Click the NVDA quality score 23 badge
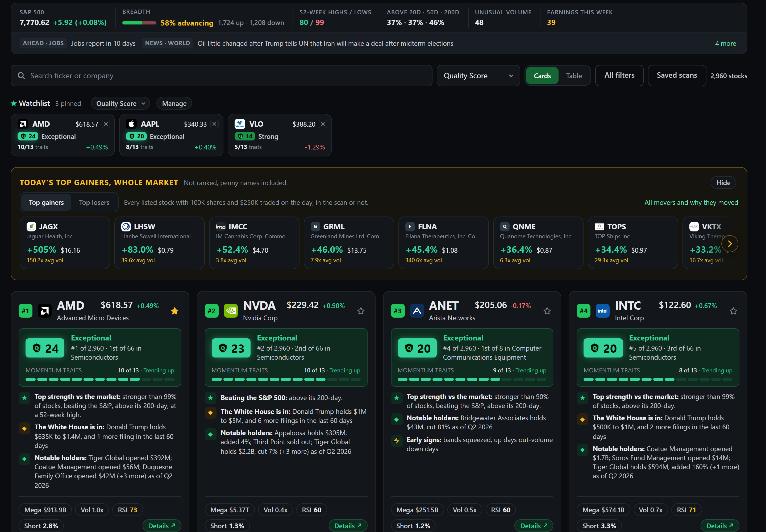Viewport: 766px width, 532px height. 231,348
